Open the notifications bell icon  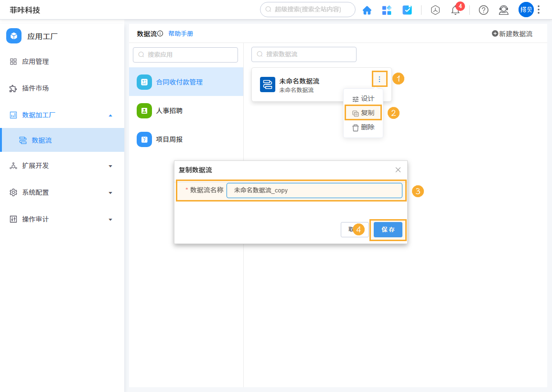[x=455, y=10]
